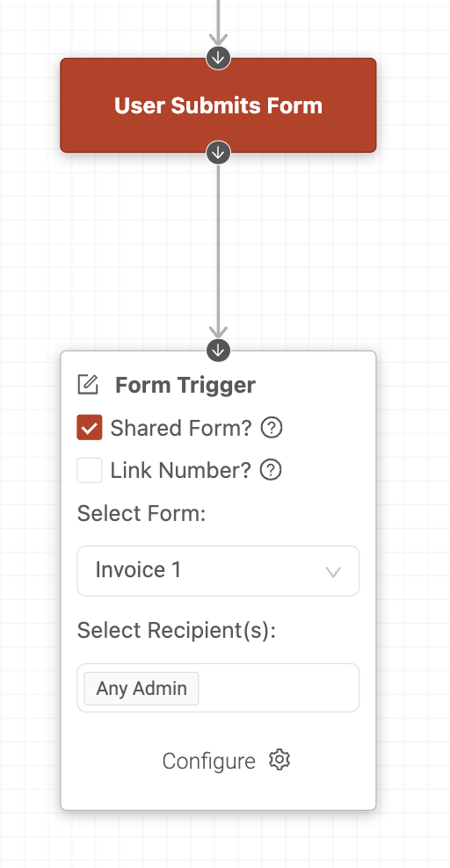The width and height of the screenshot is (450, 868).
Task: Click the chevron arrow in Invoice 1 dropdown
Action: pyautogui.click(x=333, y=572)
